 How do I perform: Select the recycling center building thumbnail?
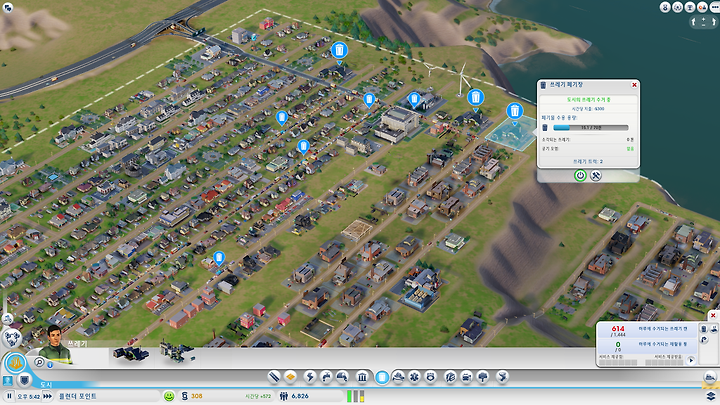pos(177,352)
